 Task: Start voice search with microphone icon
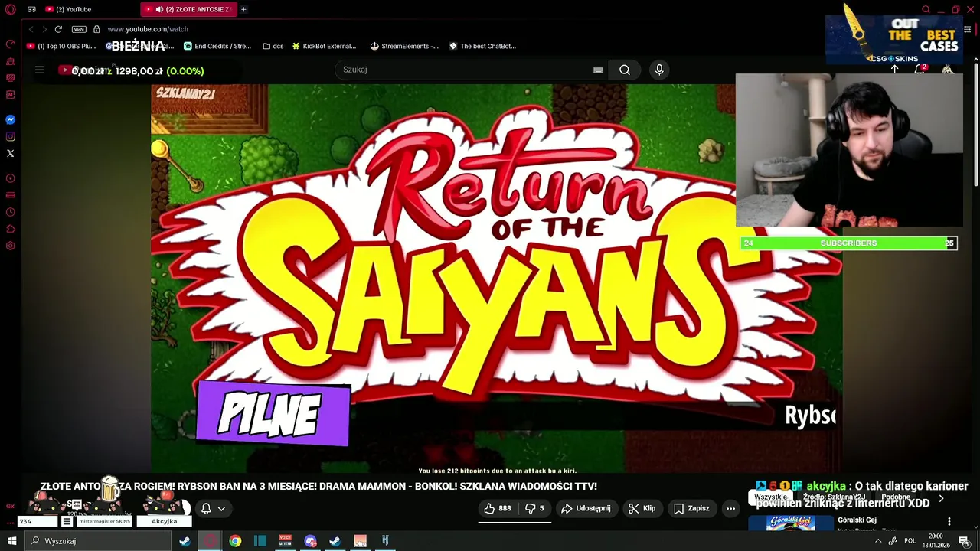point(659,70)
